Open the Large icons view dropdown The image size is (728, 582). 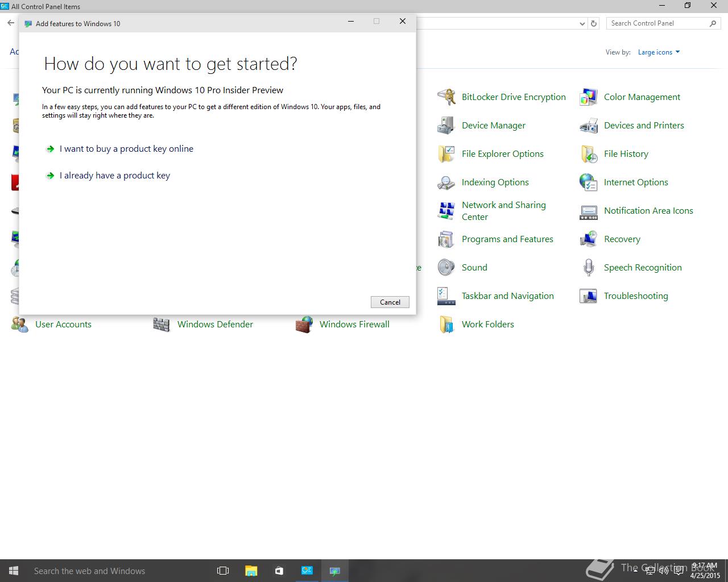[659, 52]
